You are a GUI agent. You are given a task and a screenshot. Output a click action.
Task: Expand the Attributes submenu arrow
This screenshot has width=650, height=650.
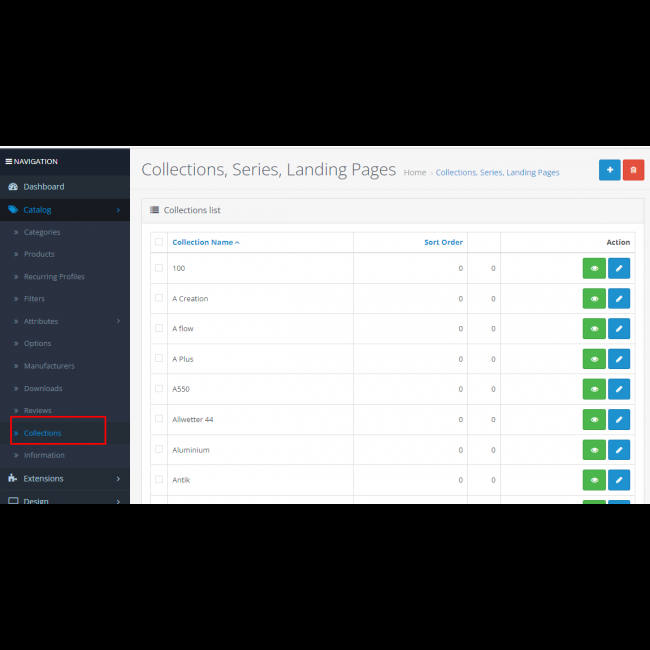pyautogui.click(x=118, y=321)
